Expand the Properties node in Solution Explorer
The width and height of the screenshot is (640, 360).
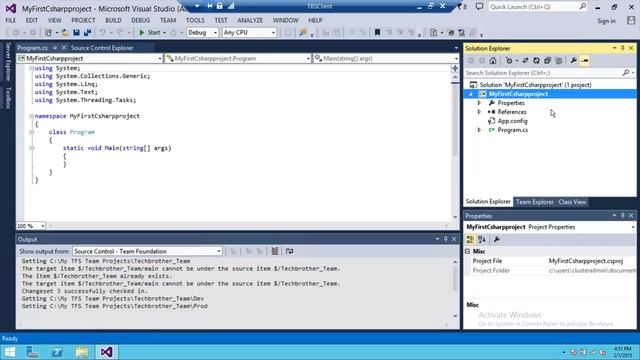(x=479, y=103)
